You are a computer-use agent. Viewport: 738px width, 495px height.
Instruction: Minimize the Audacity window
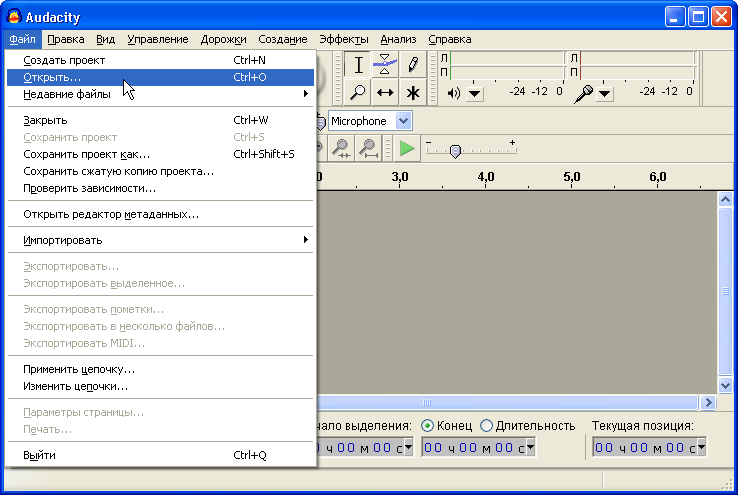click(x=674, y=17)
